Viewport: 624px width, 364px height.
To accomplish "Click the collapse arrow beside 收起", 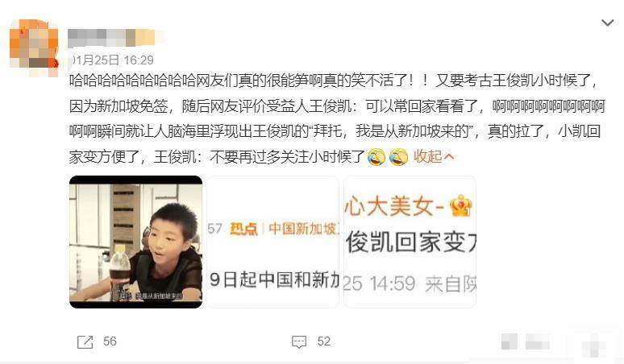I will 449,157.
